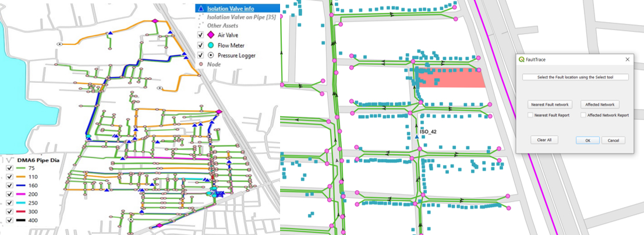
Task: Click the QGIS logo in FaultTrace dialog
Action: tap(521, 59)
